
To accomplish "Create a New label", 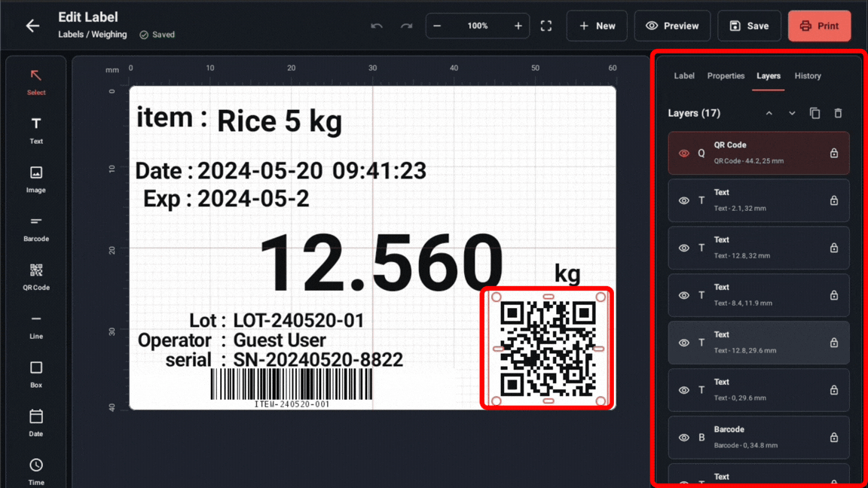I will point(597,26).
